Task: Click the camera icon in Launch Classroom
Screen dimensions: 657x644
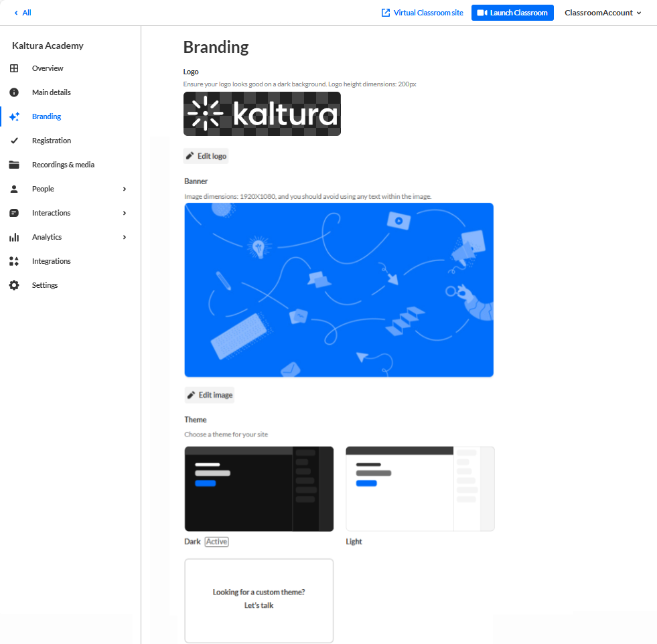Action: [482, 13]
